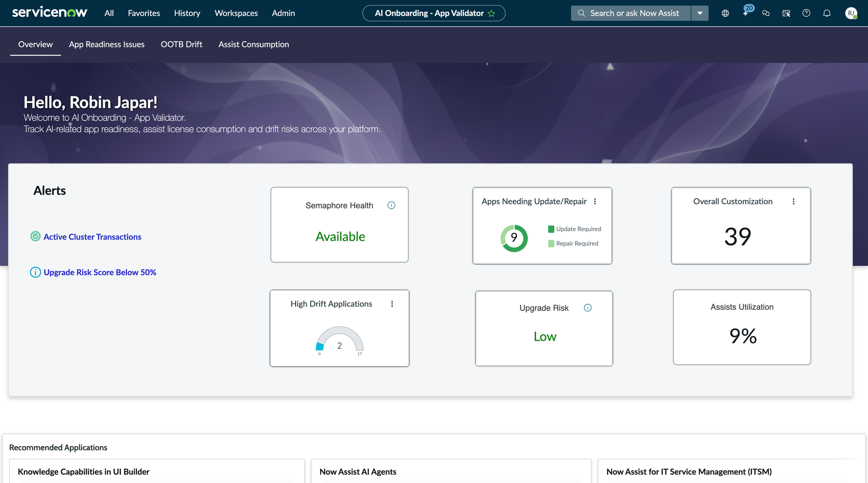Open Active Cluster Transactions link
This screenshot has height=483, width=868.
point(92,237)
